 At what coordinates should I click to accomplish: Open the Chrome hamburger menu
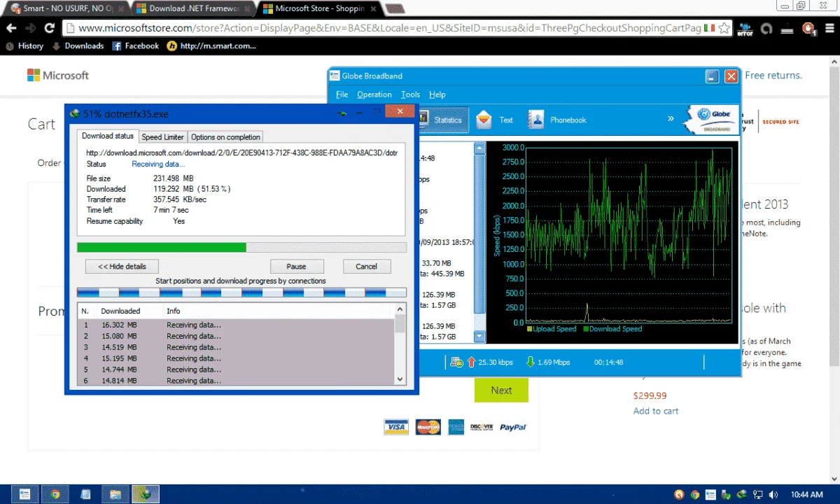coord(829,29)
